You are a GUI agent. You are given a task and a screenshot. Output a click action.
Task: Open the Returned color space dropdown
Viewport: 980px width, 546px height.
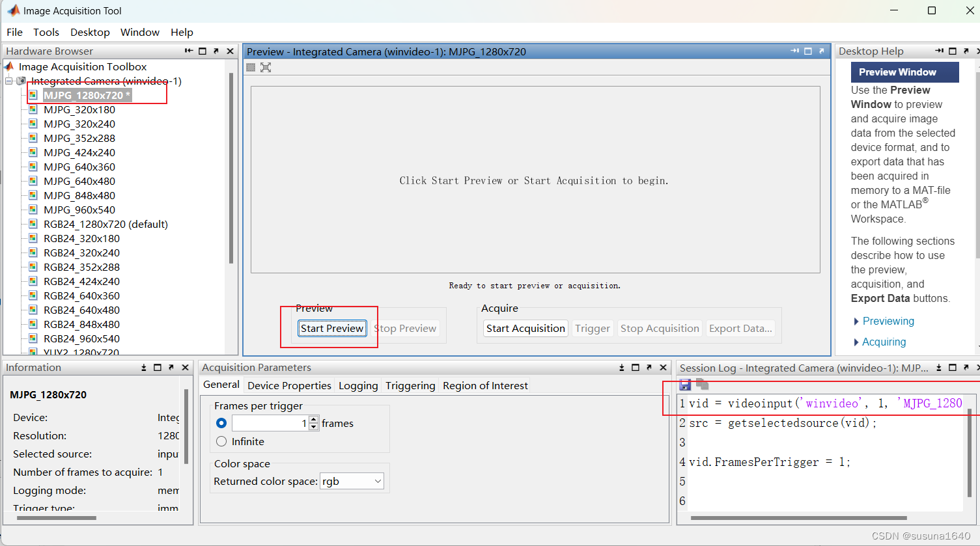coord(352,481)
